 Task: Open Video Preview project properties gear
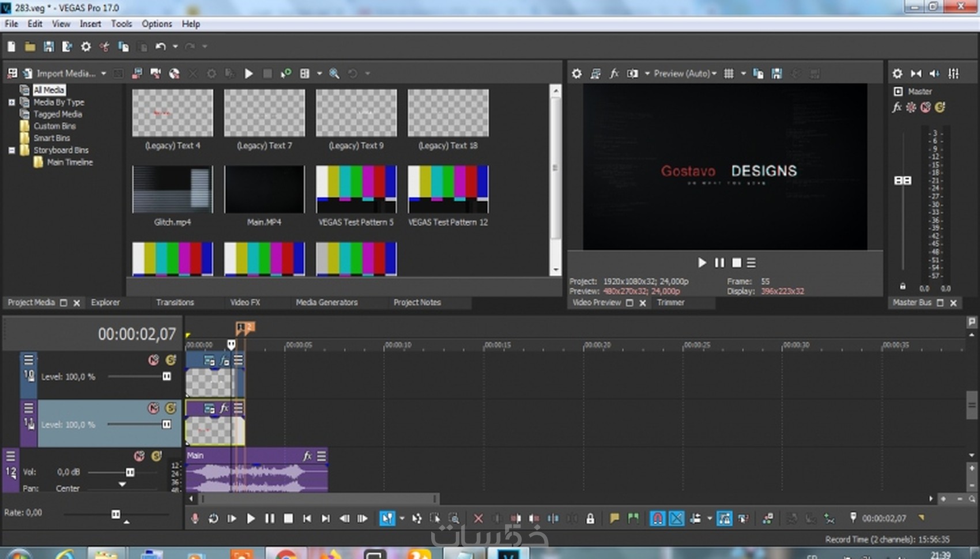tap(576, 73)
